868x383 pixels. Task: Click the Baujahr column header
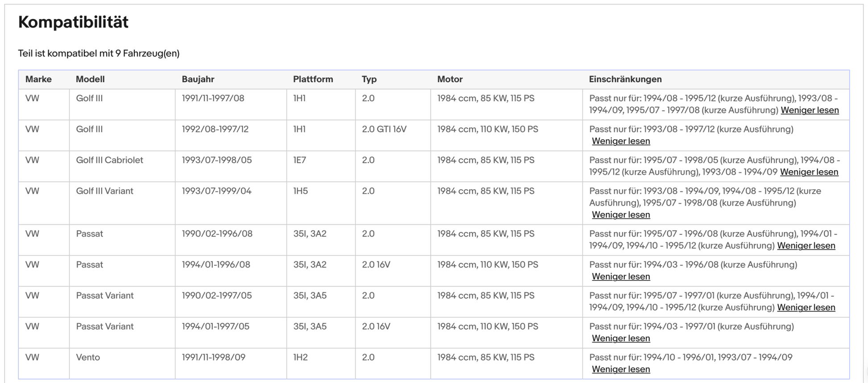tap(198, 79)
